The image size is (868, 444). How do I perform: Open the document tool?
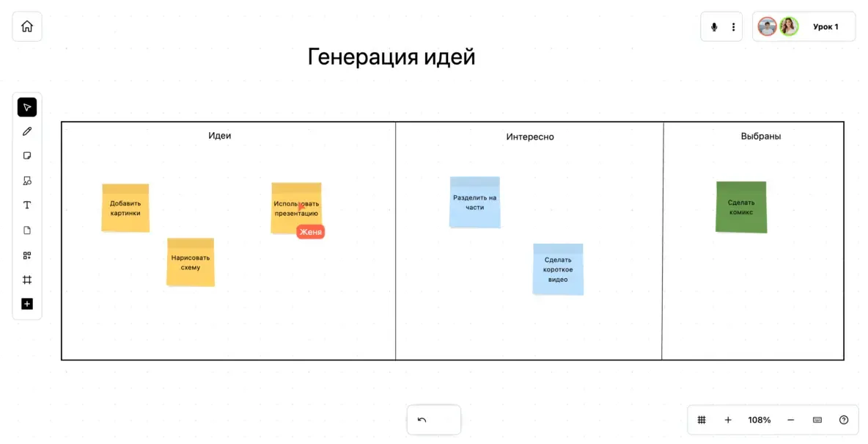[26, 230]
